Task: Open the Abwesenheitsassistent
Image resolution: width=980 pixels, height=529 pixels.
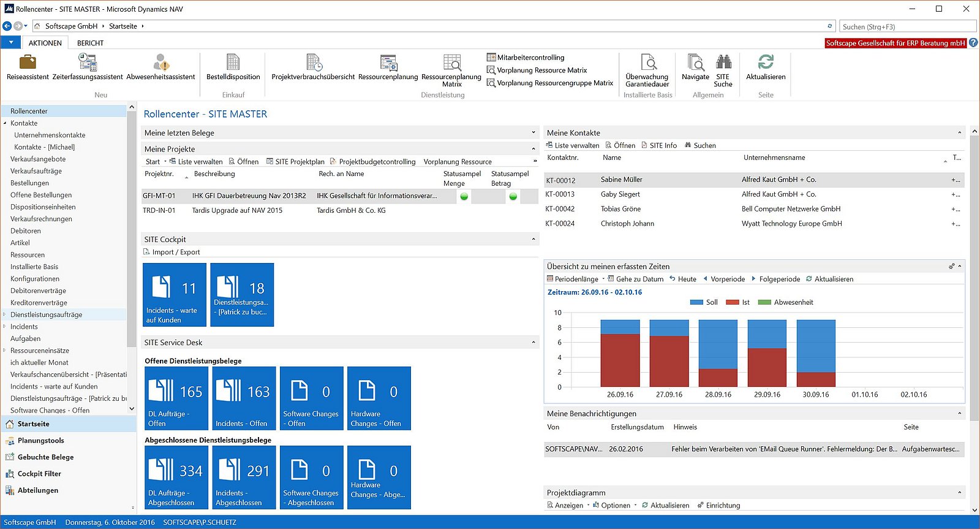Action: pos(160,67)
